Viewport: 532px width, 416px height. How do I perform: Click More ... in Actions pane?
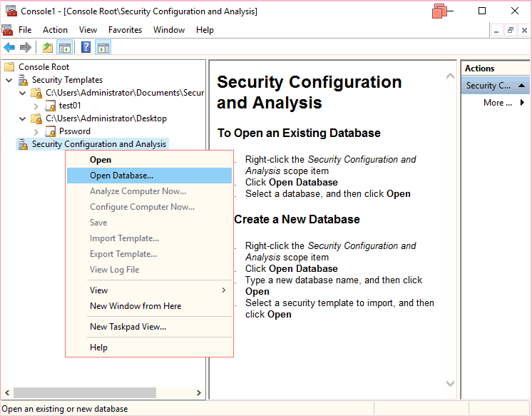pos(497,103)
